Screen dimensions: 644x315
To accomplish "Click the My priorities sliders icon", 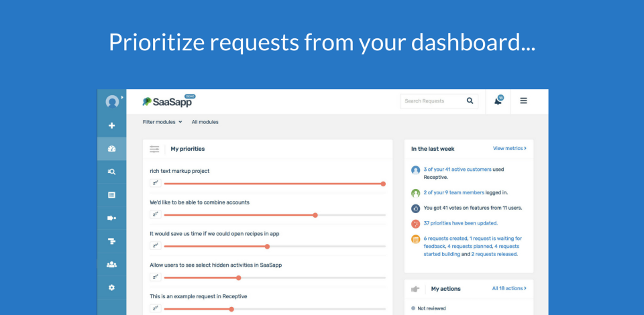I will pos(154,149).
